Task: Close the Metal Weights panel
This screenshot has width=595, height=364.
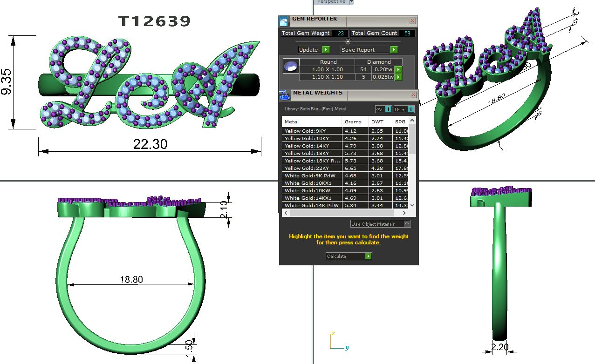Action: coord(413,95)
